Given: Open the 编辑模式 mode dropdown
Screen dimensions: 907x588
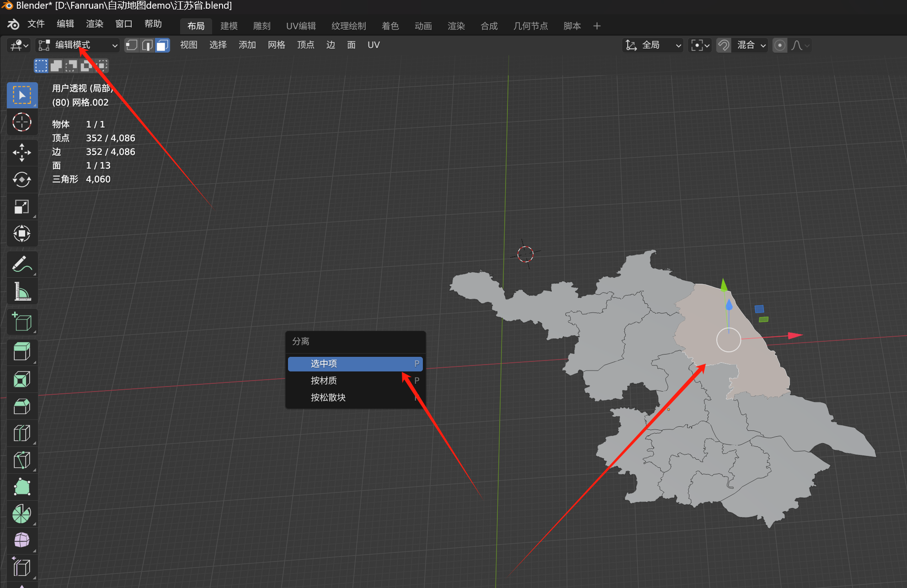Looking at the screenshot, I should 78,45.
